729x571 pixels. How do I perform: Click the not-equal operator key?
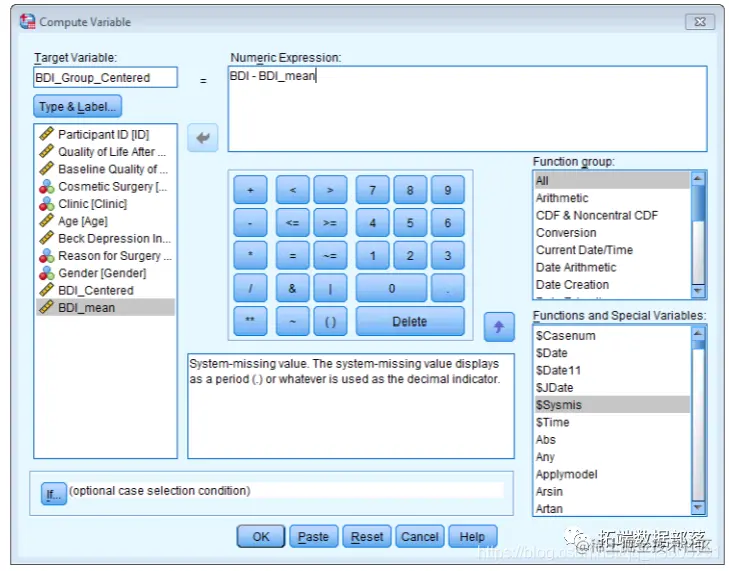point(330,255)
